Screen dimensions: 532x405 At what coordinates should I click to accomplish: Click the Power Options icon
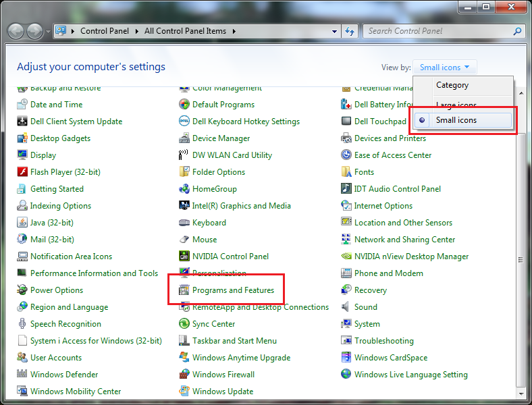(x=22, y=290)
